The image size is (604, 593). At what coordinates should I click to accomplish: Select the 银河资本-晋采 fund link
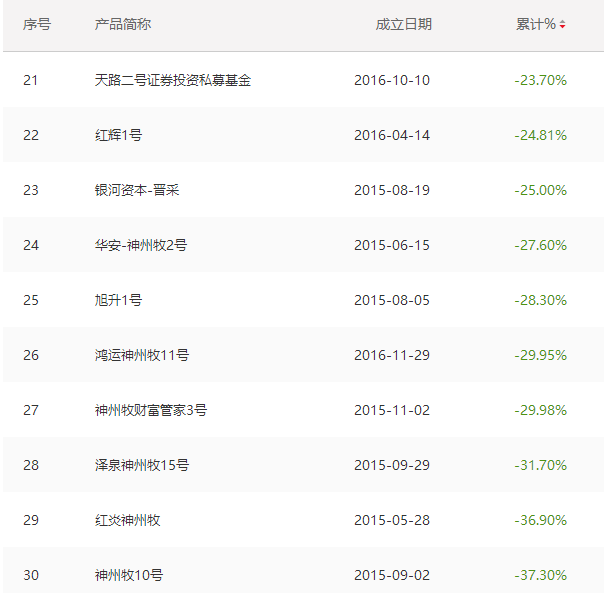[x=137, y=190]
